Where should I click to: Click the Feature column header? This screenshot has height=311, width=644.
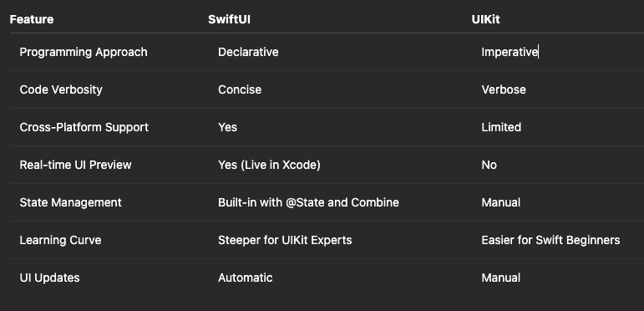tap(32, 19)
